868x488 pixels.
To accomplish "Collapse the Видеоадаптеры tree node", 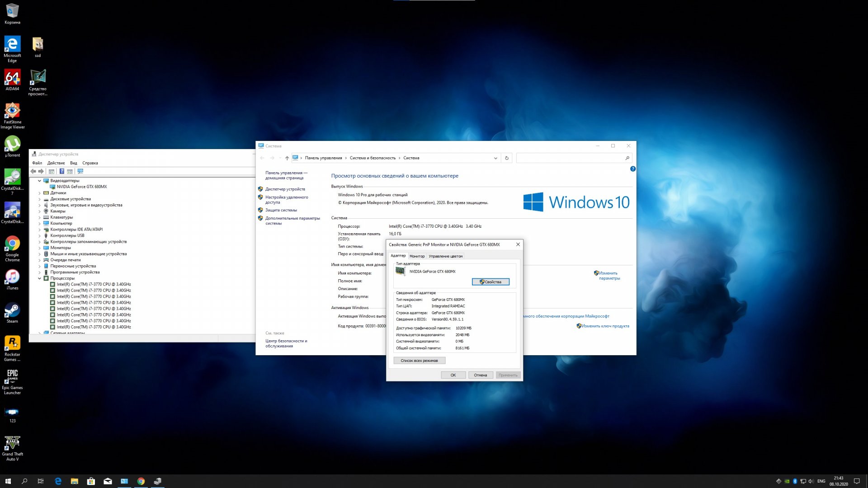I will (x=40, y=181).
